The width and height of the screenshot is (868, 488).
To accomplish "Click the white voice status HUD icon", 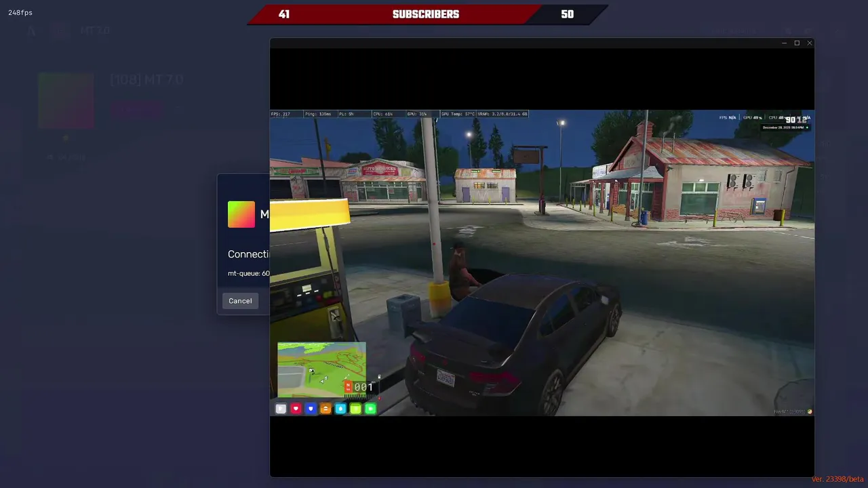I will [281, 409].
